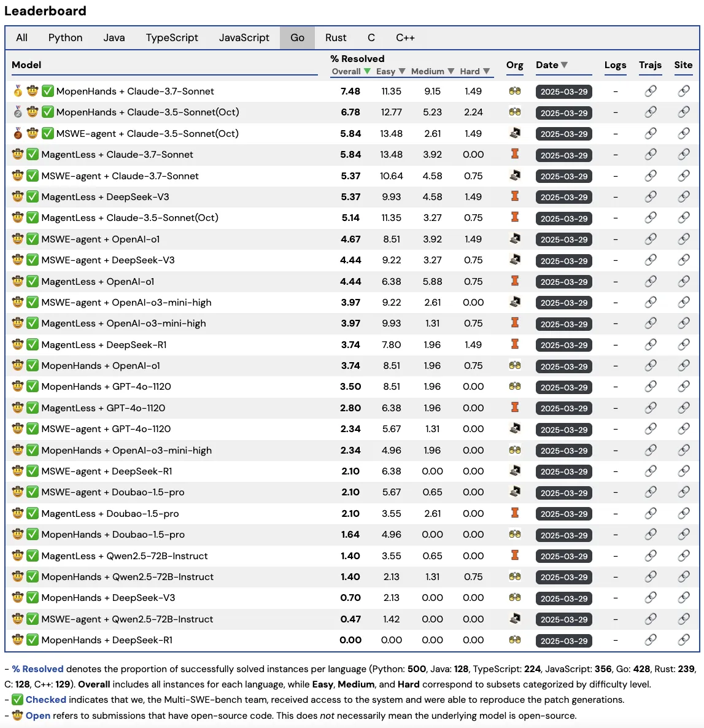Open the C++ tab
Image resolution: width=704 pixels, height=728 pixels.
click(x=405, y=37)
